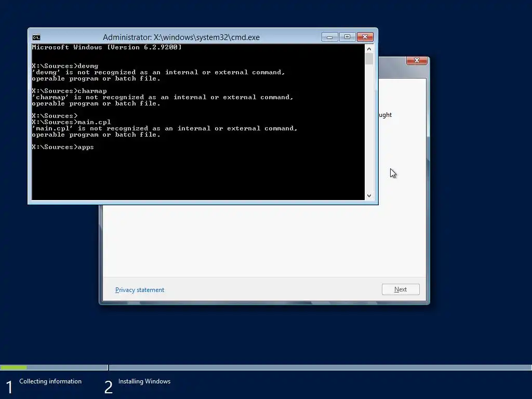This screenshot has height=399, width=532.
Task: Minimize the cmd.exe window
Action: coord(329,37)
